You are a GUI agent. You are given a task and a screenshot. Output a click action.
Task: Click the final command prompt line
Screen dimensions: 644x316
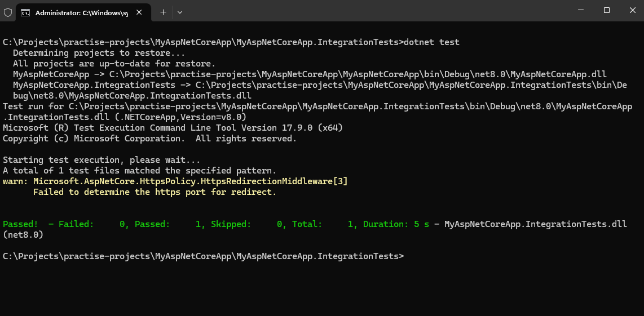coord(204,256)
